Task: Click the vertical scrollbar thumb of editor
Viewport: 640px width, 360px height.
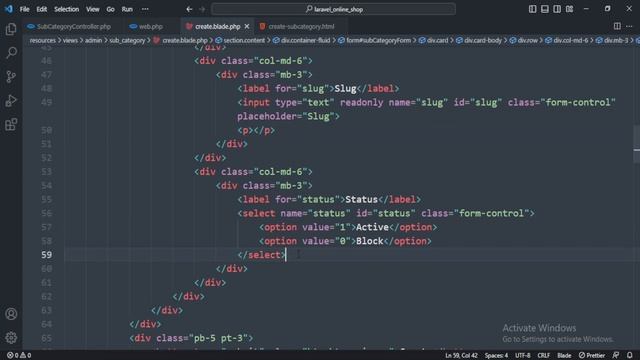Action: (636, 144)
